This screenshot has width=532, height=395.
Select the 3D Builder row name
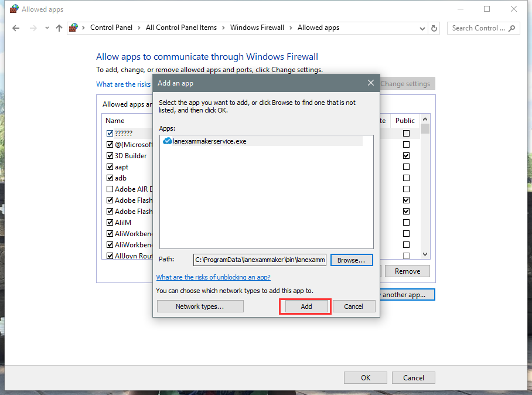click(x=131, y=156)
